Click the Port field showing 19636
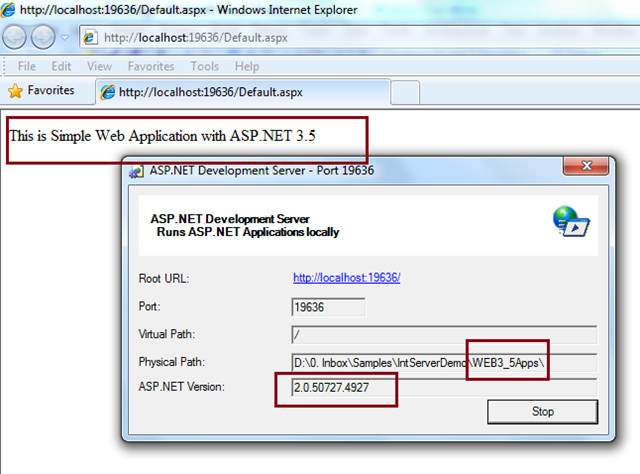Viewport: 640px width, 474px height. tap(328, 307)
